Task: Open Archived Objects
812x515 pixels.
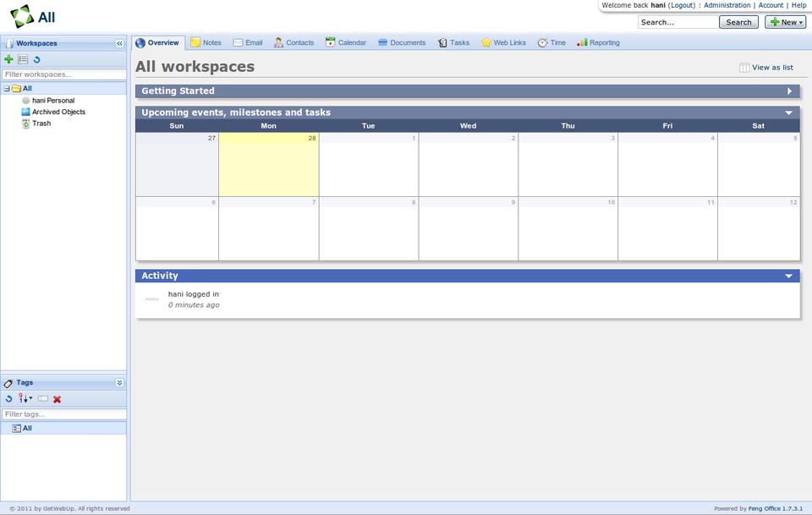Action: tap(58, 112)
